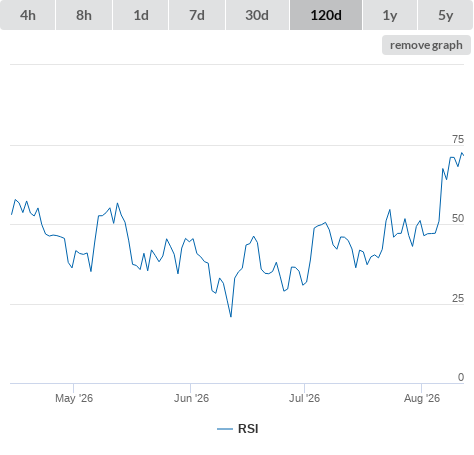Show the 30d chart range

pos(257,15)
